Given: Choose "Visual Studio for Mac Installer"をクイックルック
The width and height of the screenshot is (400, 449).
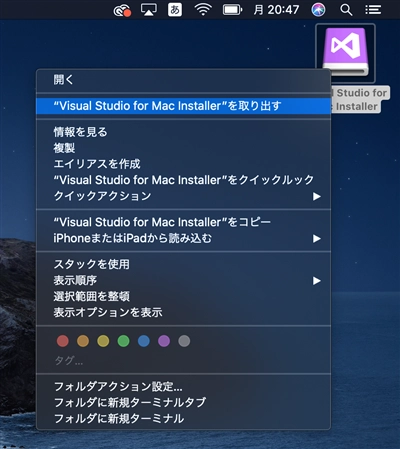Looking at the screenshot, I should [183, 180].
